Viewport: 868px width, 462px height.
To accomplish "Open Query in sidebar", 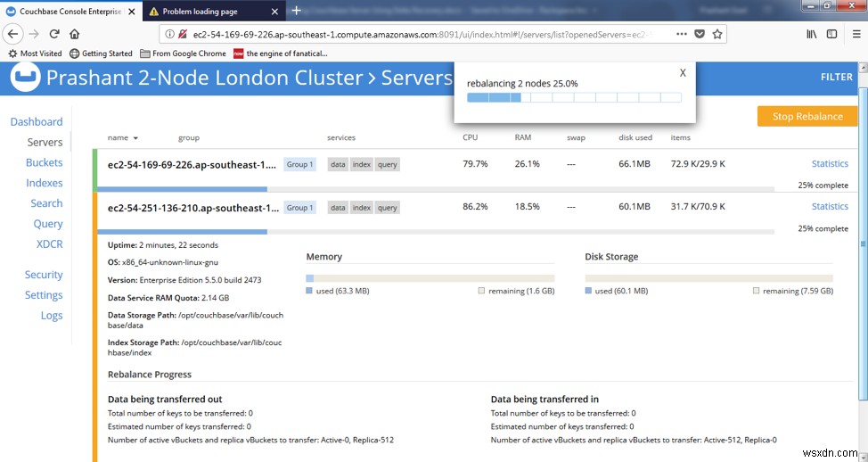I will pos(48,224).
